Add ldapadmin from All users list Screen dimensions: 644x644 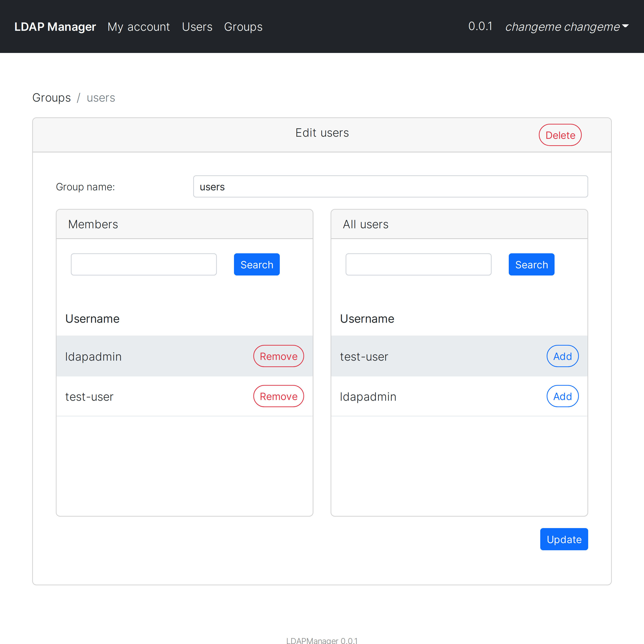[562, 396]
